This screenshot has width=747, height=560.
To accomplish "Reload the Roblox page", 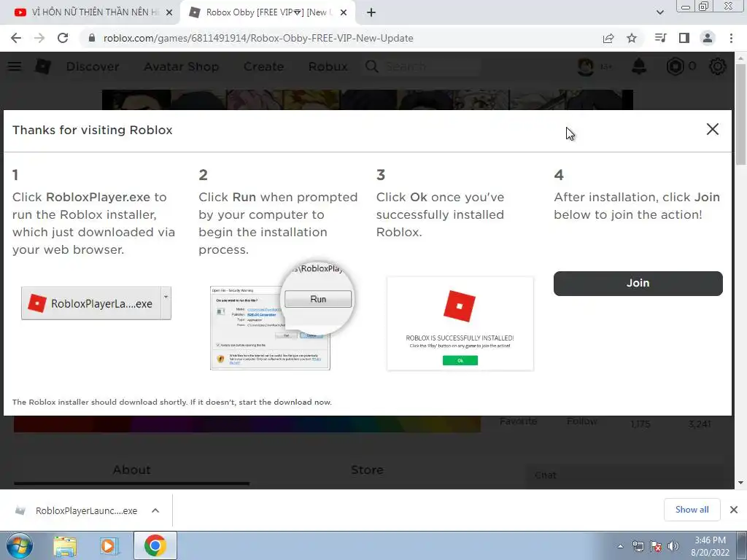I will [x=63, y=38].
